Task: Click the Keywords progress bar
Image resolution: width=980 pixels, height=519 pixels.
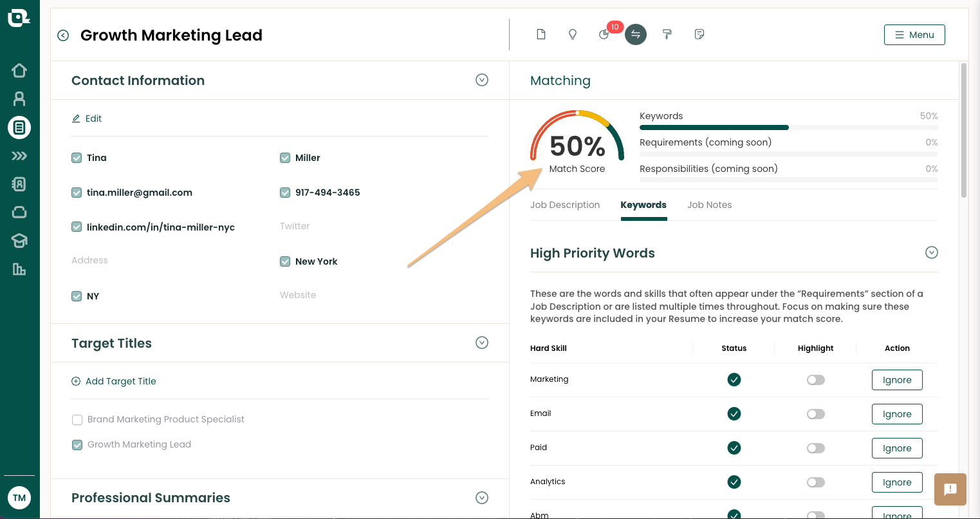Action: click(789, 127)
